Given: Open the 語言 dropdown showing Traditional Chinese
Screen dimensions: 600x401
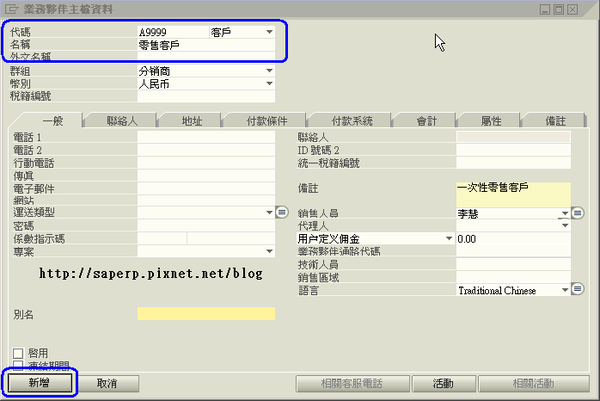Looking at the screenshot, I should coord(565,290).
